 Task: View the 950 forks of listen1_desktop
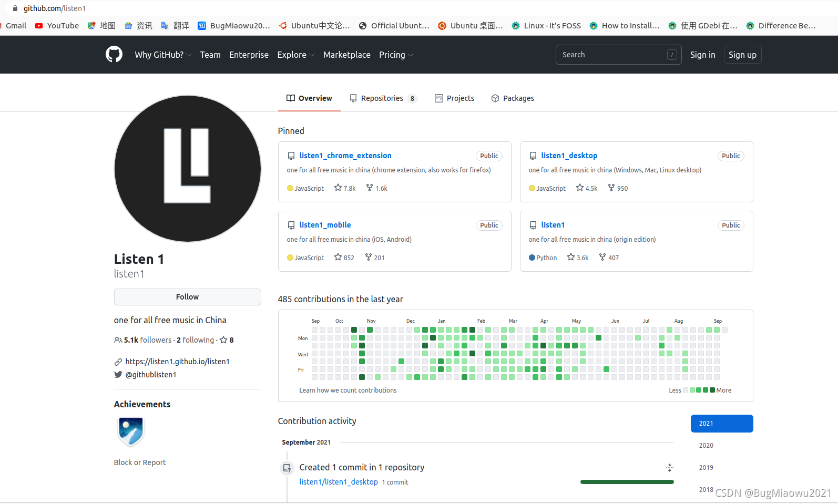click(618, 188)
